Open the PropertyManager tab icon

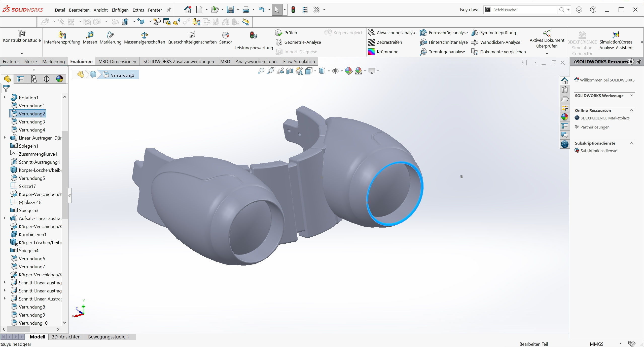pyautogui.click(x=20, y=79)
